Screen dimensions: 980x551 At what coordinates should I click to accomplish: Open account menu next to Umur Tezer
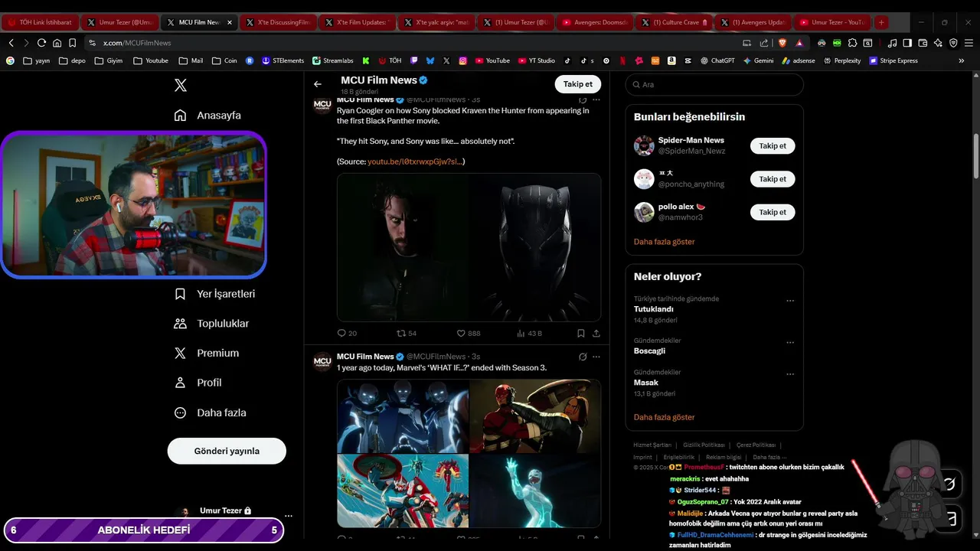pyautogui.click(x=288, y=516)
